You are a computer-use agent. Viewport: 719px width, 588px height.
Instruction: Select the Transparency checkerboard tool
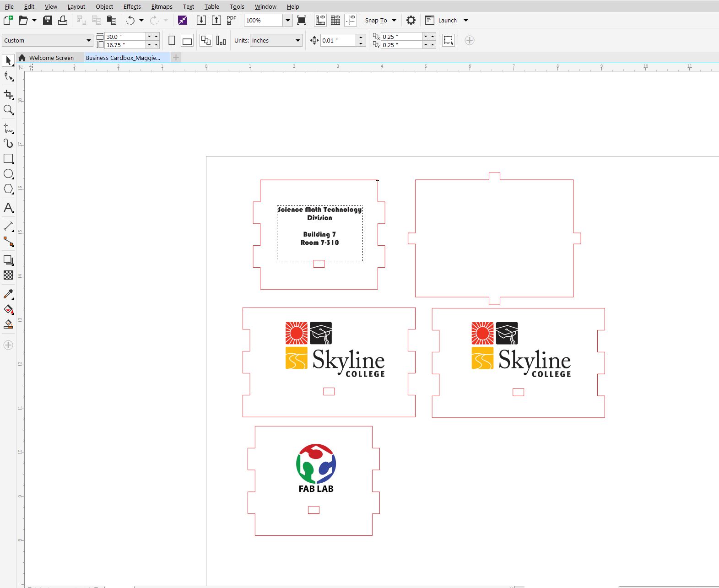pyautogui.click(x=8, y=275)
